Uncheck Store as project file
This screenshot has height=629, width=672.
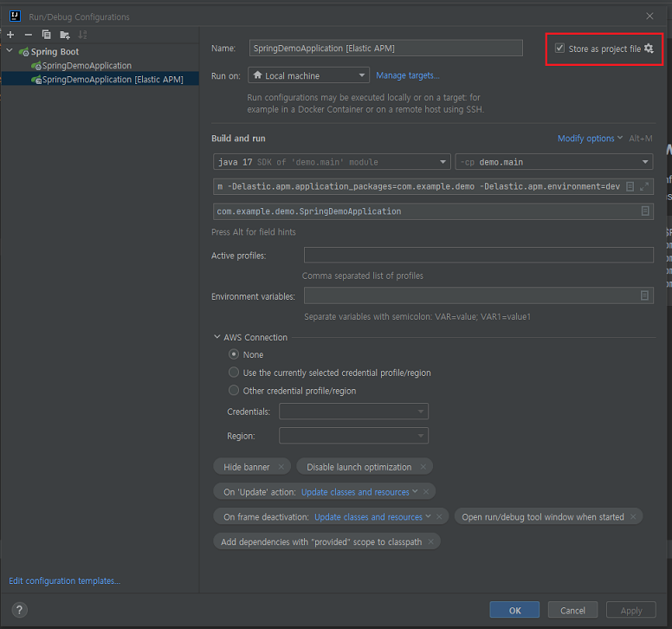[560, 49]
